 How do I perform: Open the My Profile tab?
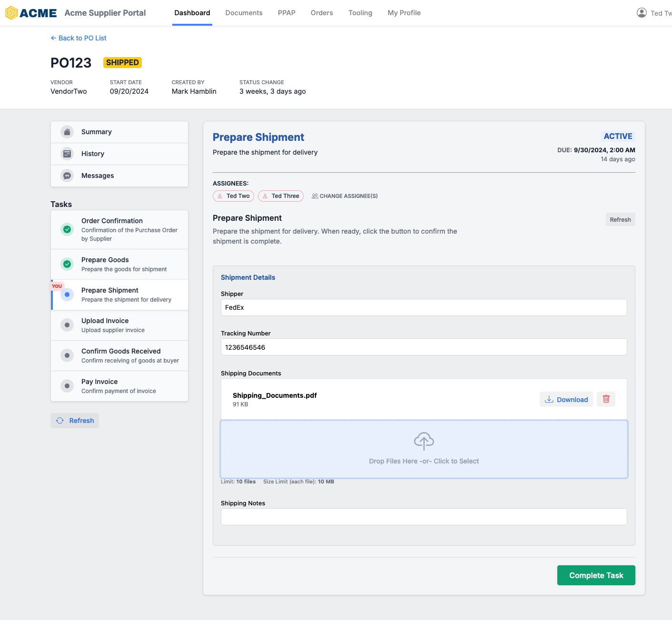[x=404, y=13]
